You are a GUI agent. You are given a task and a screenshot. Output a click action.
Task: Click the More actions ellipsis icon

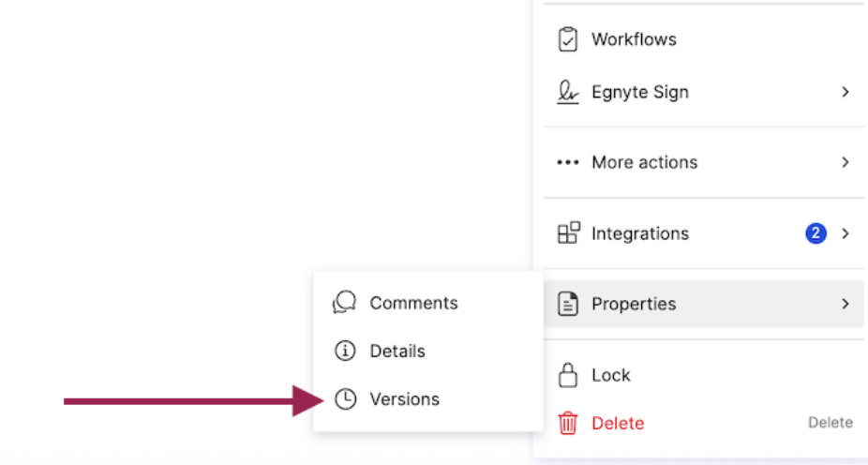(568, 162)
